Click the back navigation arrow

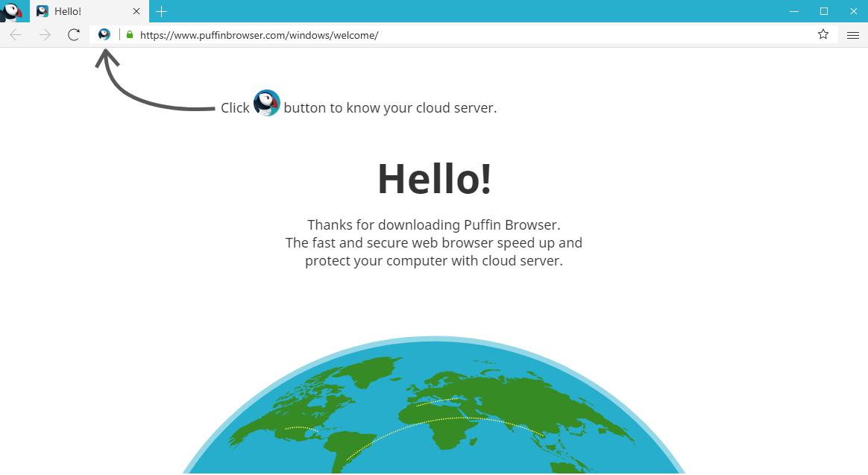tap(15, 34)
